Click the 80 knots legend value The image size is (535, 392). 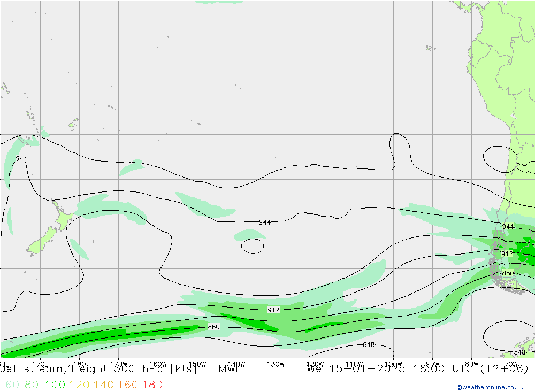coord(32,385)
